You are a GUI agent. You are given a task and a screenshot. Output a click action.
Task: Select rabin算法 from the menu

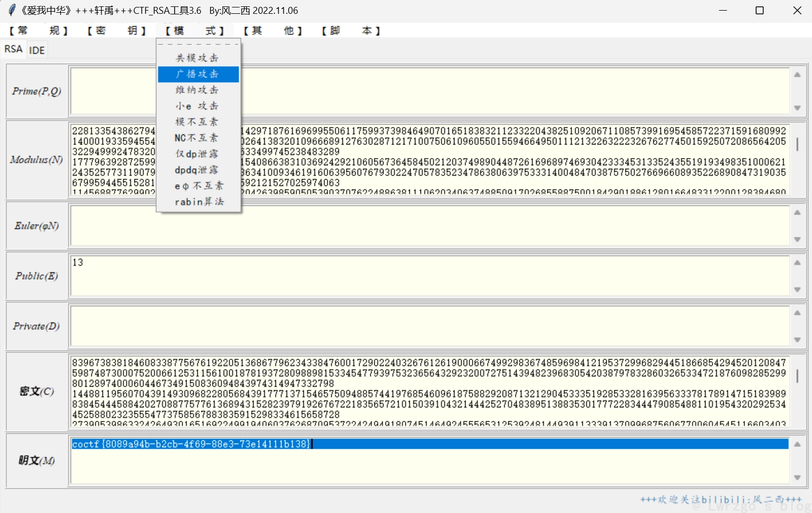click(198, 202)
